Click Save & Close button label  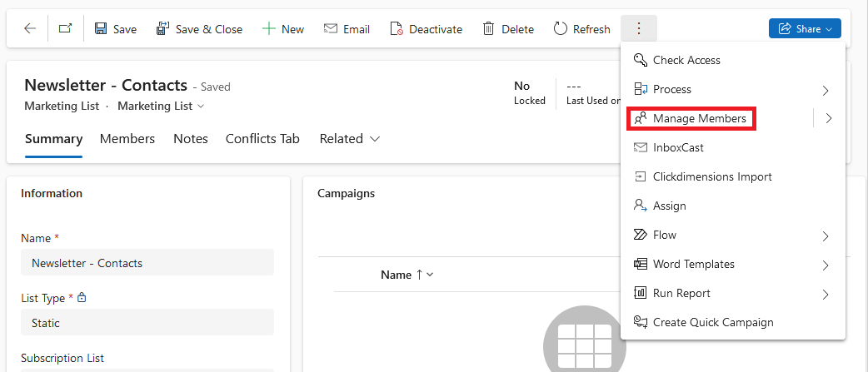209,29
